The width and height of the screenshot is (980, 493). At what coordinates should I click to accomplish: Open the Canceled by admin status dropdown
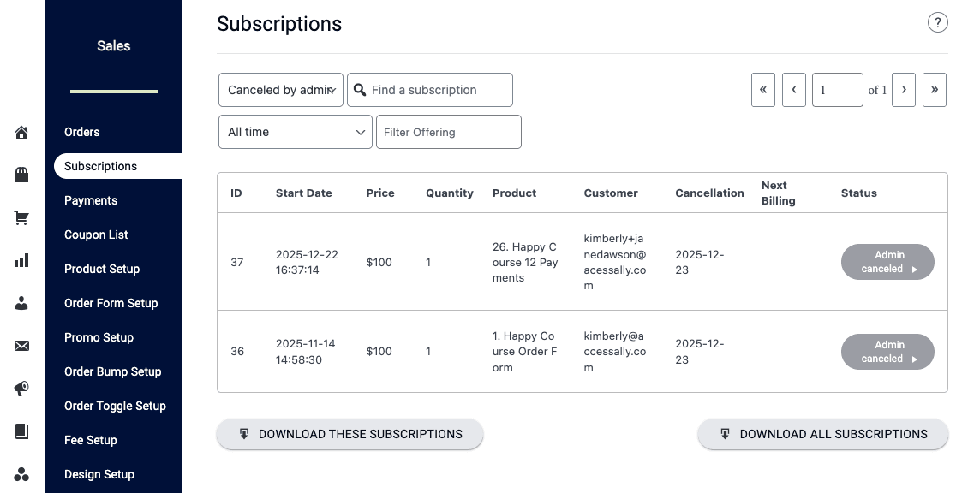281,90
